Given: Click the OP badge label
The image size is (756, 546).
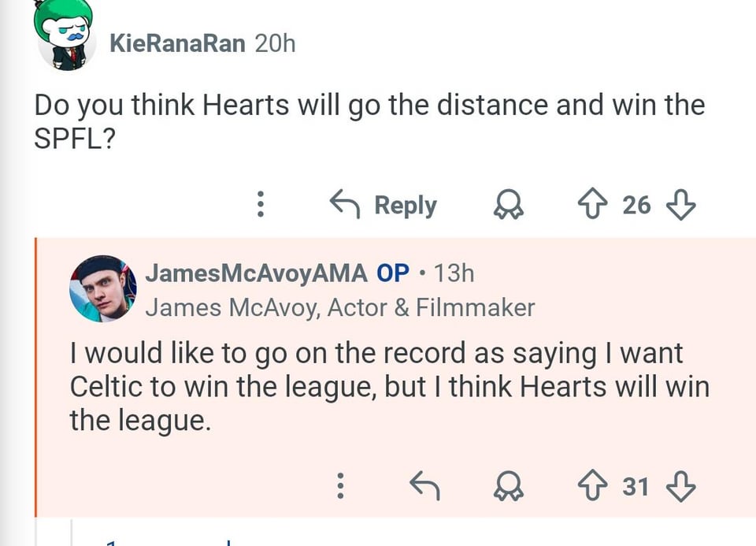Looking at the screenshot, I should coord(393,273).
